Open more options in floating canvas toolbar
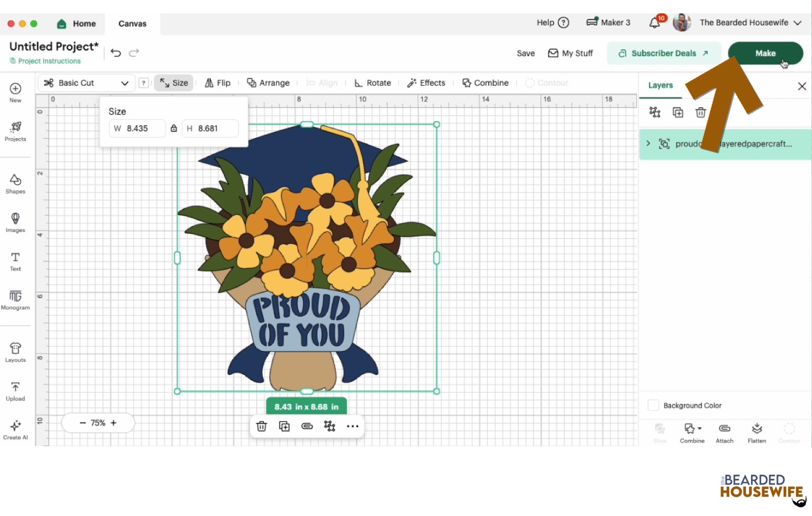The image size is (812, 516). (353, 426)
